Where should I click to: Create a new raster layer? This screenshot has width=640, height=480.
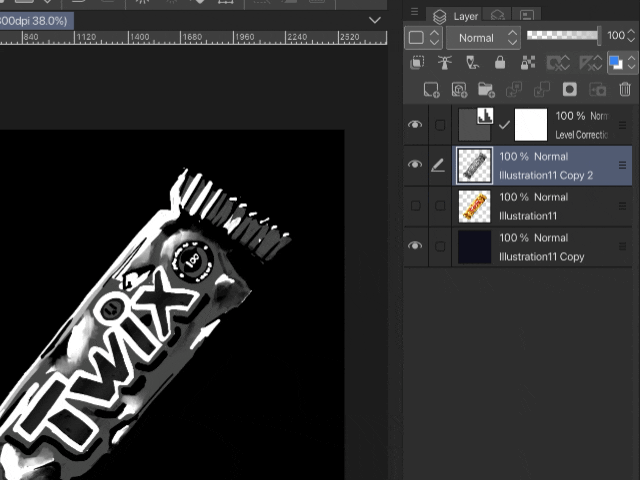[431, 90]
